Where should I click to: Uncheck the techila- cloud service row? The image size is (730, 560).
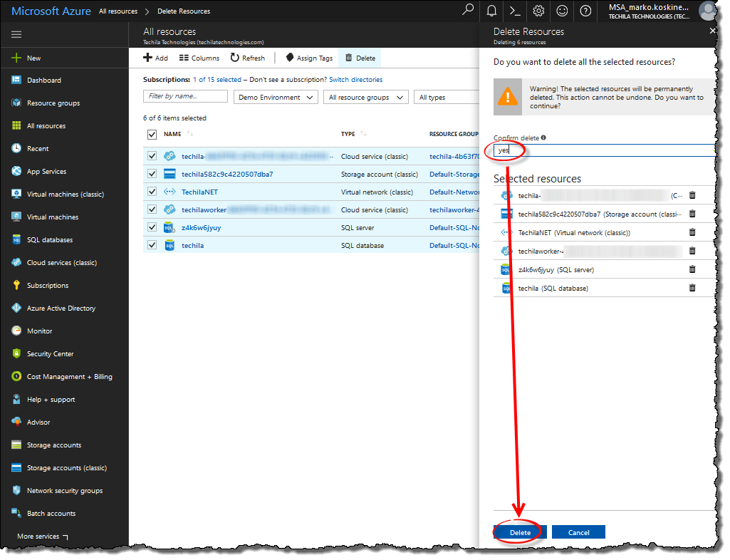pos(152,156)
